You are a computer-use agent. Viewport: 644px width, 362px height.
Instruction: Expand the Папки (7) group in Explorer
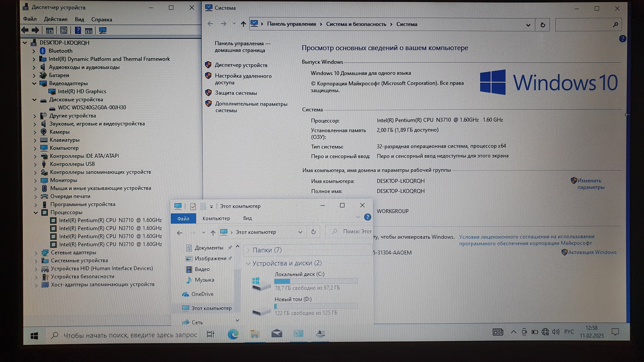tap(248, 250)
